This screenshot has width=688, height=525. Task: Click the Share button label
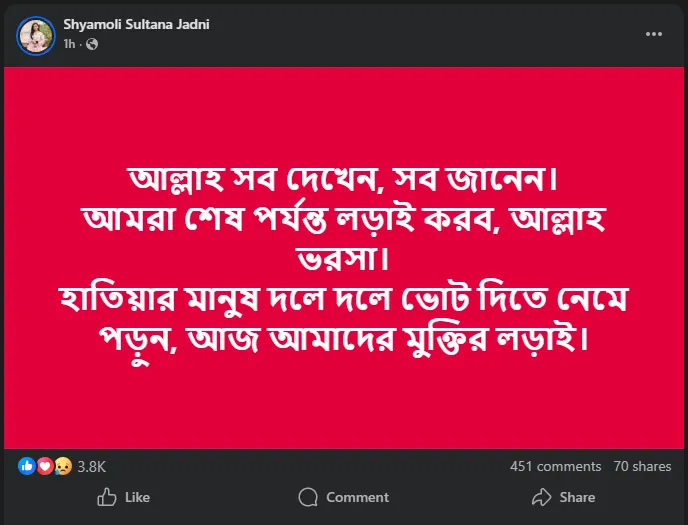point(577,497)
